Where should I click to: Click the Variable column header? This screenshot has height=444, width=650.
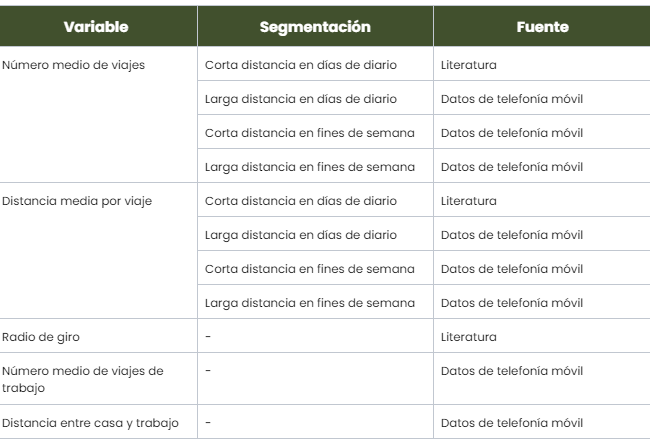coord(96,27)
